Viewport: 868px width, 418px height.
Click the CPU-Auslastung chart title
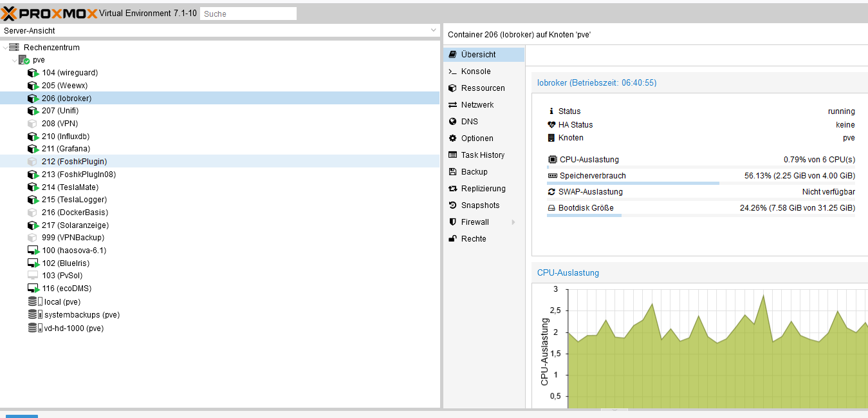tap(568, 273)
